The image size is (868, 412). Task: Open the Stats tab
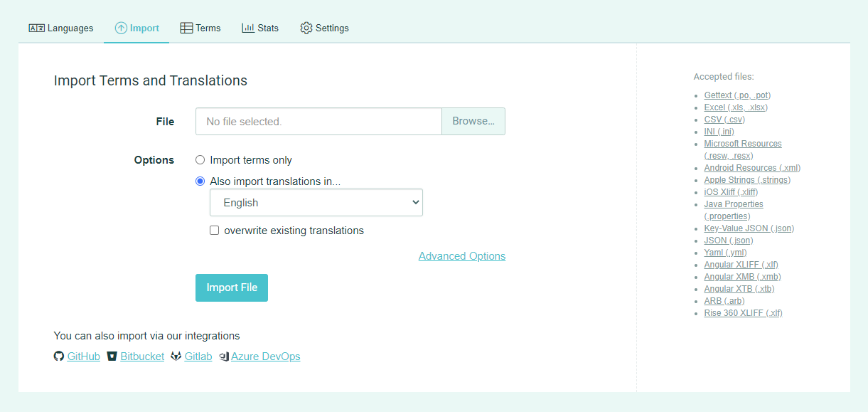[260, 28]
